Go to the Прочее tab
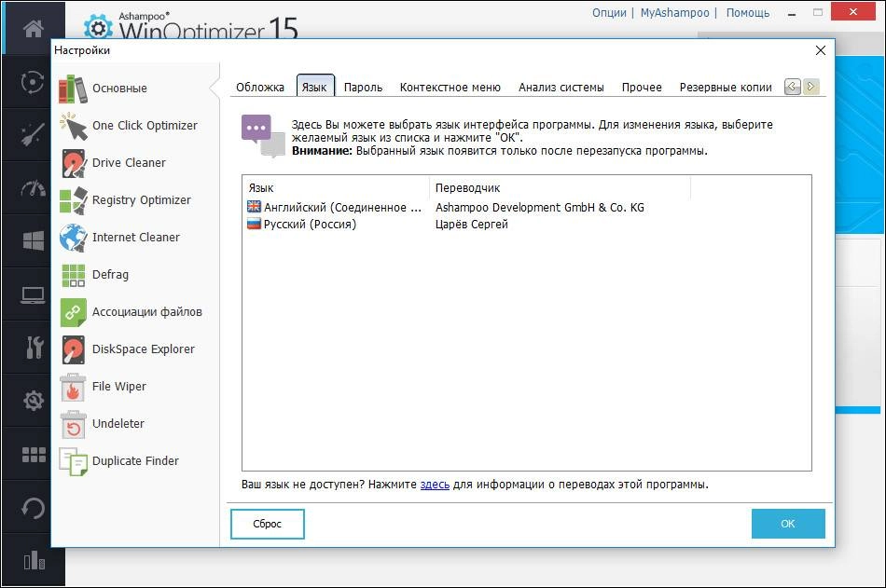 (642, 87)
